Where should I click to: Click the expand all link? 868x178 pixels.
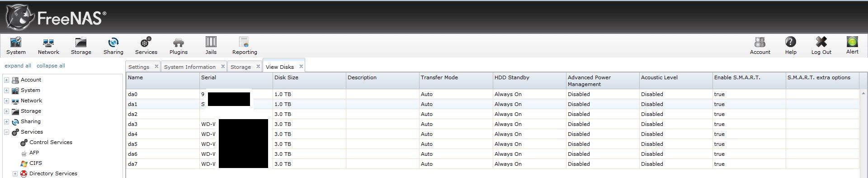click(x=18, y=66)
